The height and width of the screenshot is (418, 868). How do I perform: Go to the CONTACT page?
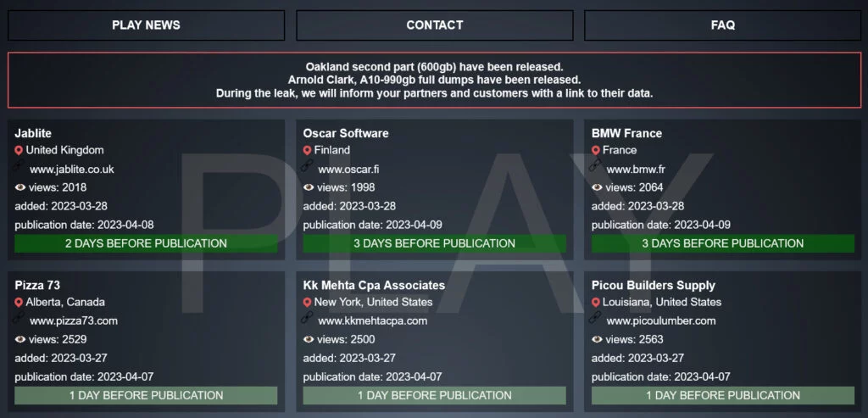click(434, 25)
